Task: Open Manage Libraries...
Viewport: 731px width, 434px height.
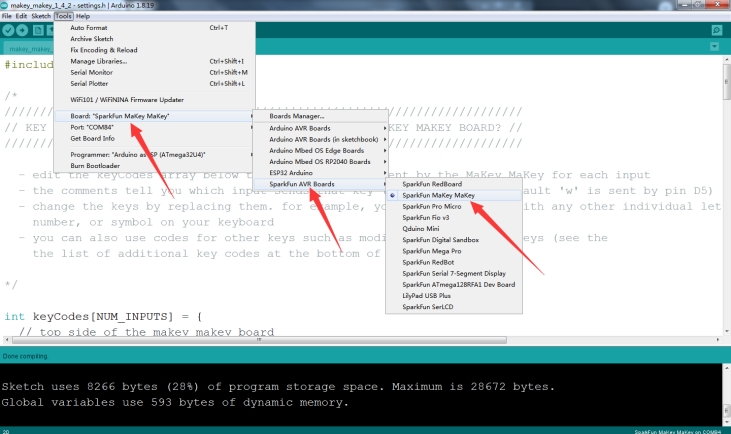Action: (x=155, y=61)
